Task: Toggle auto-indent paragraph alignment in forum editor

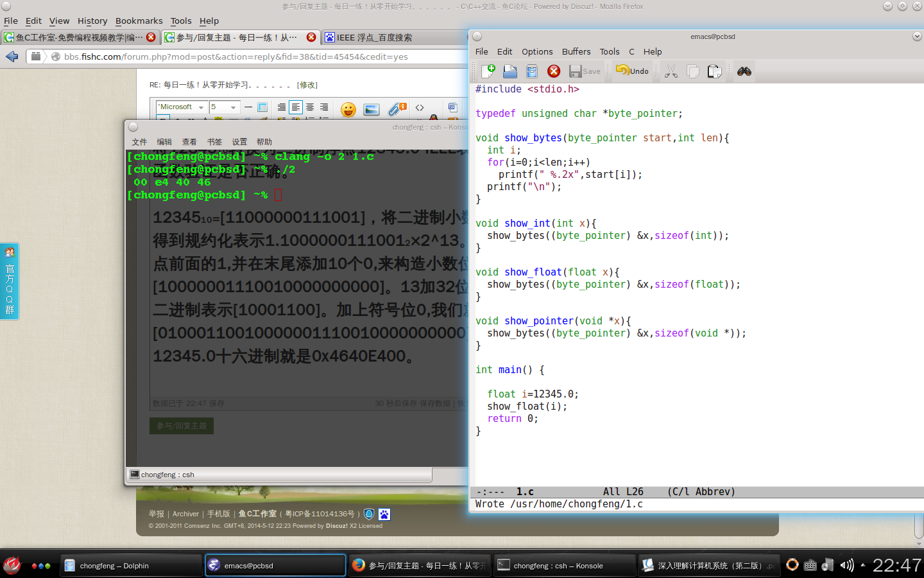Action: pos(282,107)
